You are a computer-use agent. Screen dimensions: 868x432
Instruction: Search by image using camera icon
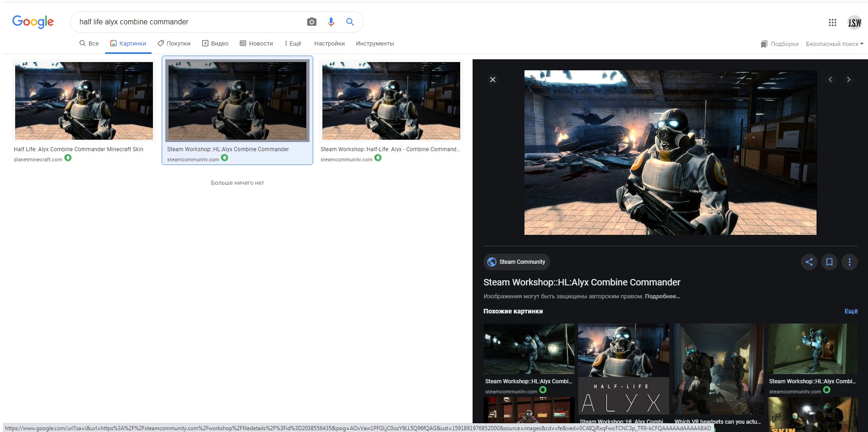click(x=312, y=22)
